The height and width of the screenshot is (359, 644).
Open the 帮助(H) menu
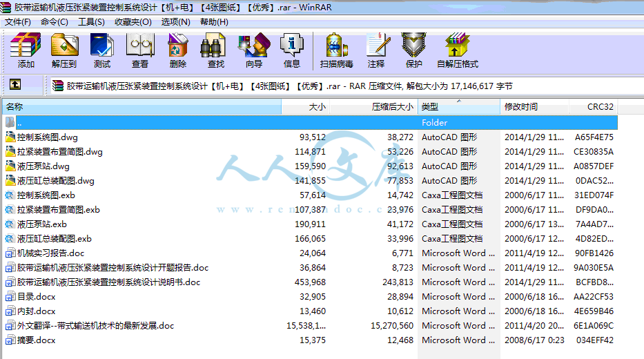click(214, 22)
